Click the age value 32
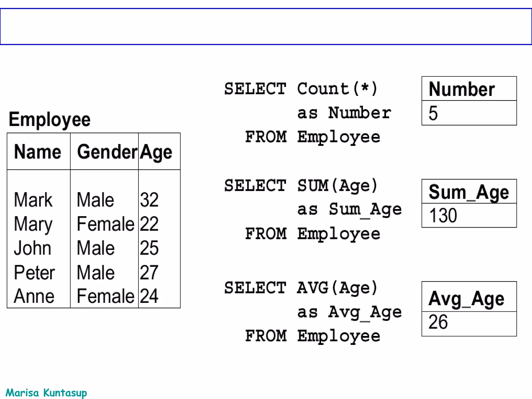The image size is (532, 399). 149,200
